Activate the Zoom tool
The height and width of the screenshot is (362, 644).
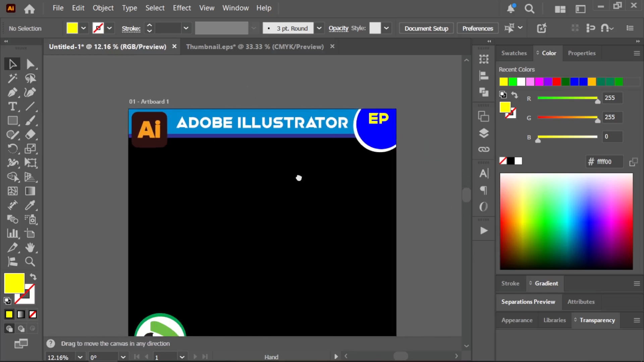pyautogui.click(x=30, y=262)
